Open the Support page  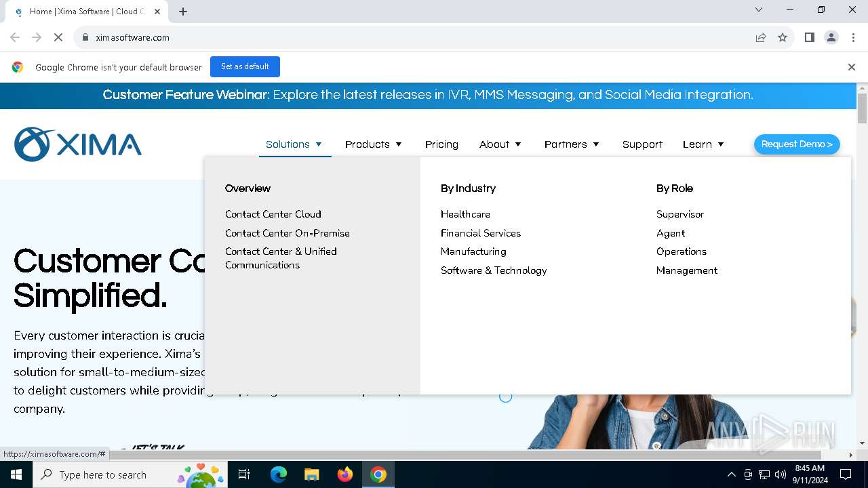click(642, 144)
